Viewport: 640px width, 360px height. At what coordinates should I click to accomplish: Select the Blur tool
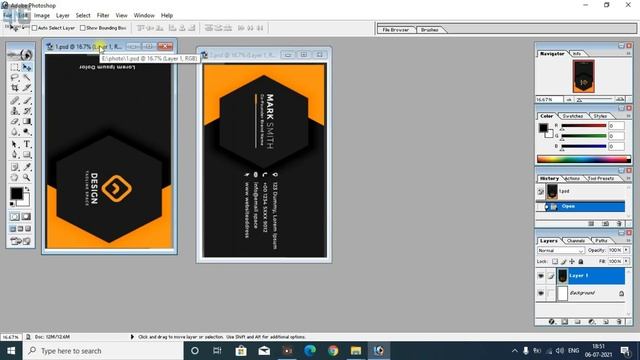(15, 132)
